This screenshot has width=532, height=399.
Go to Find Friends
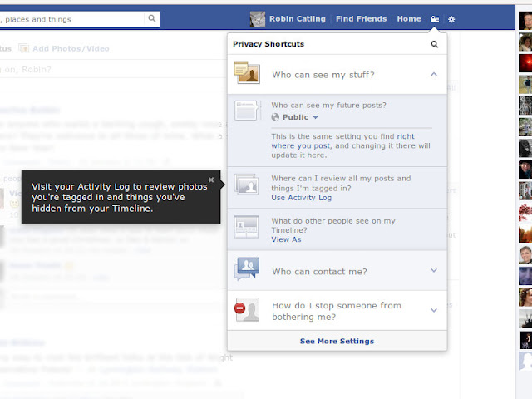pos(361,18)
